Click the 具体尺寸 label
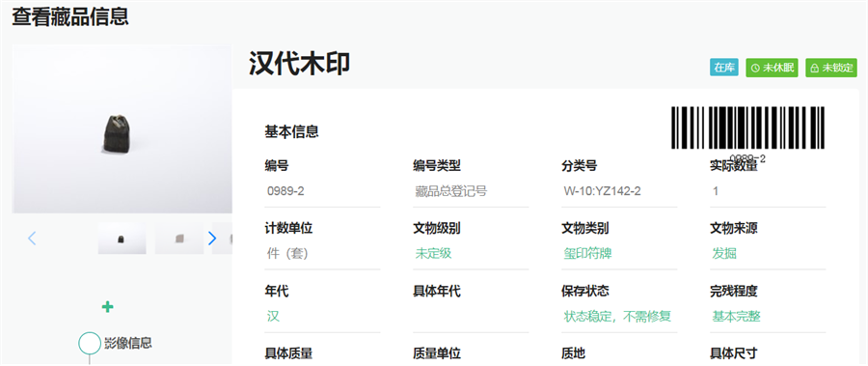 click(734, 353)
